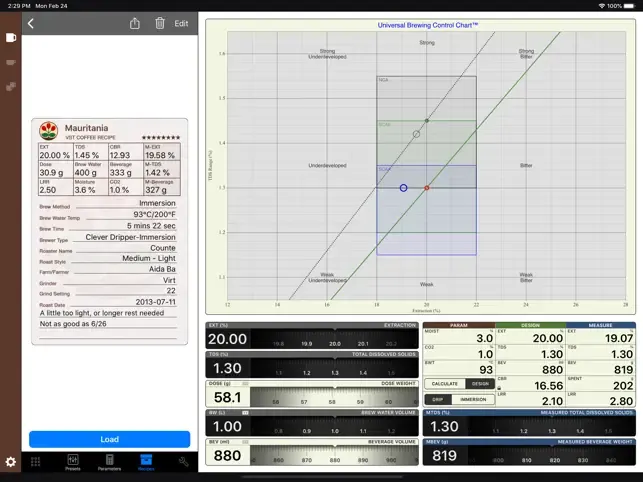Tap the Universal Brewing Control Chart title
Image resolution: width=643 pixels, height=482 pixels.
428,25
